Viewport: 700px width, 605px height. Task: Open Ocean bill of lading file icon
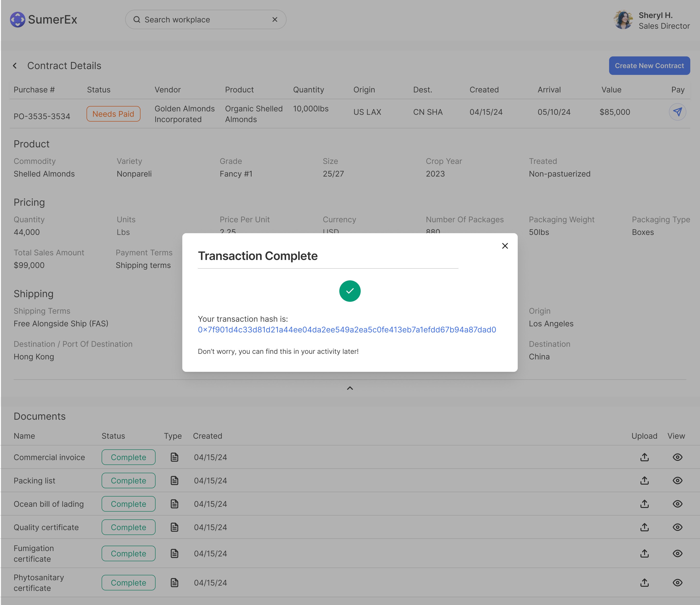174,504
